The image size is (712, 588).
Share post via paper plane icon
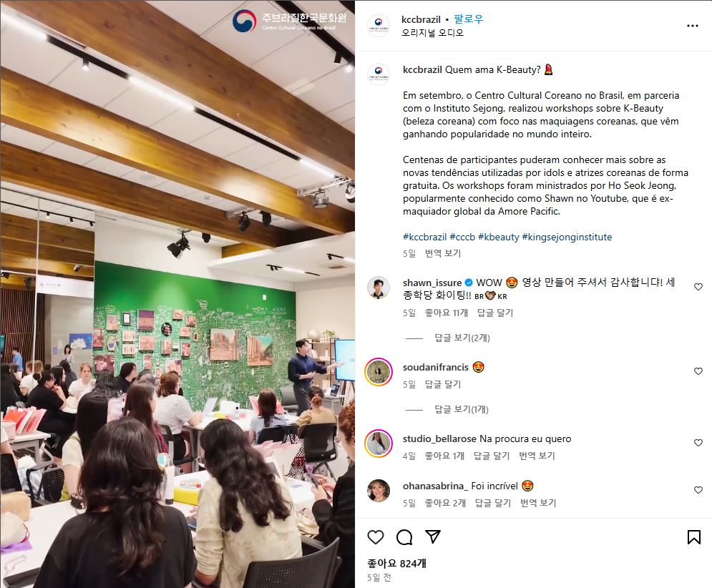click(x=433, y=536)
